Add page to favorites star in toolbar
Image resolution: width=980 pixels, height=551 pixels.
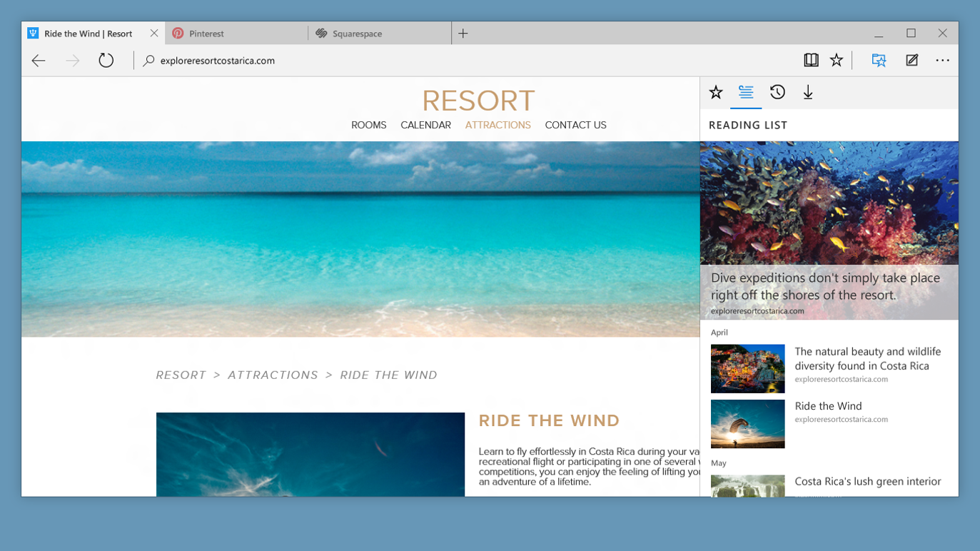(837, 61)
